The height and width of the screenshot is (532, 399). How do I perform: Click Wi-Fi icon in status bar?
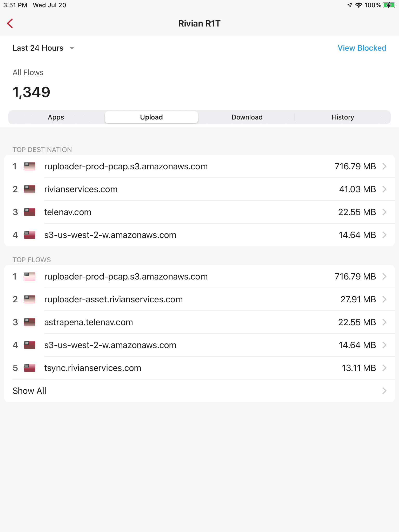(x=359, y=5)
